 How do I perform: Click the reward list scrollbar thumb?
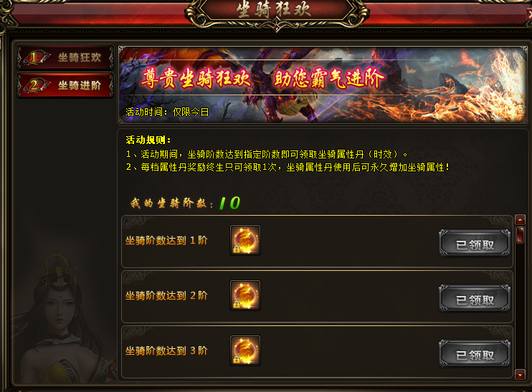point(520,234)
